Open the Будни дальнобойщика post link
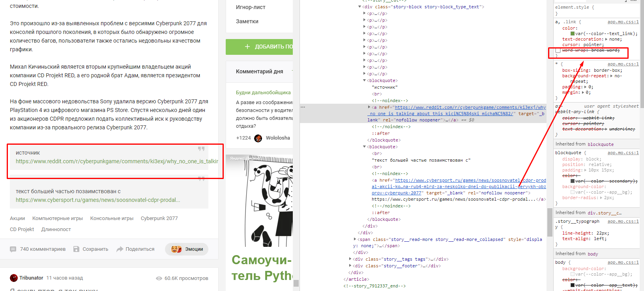This screenshot has width=644, height=291. [263, 93]
